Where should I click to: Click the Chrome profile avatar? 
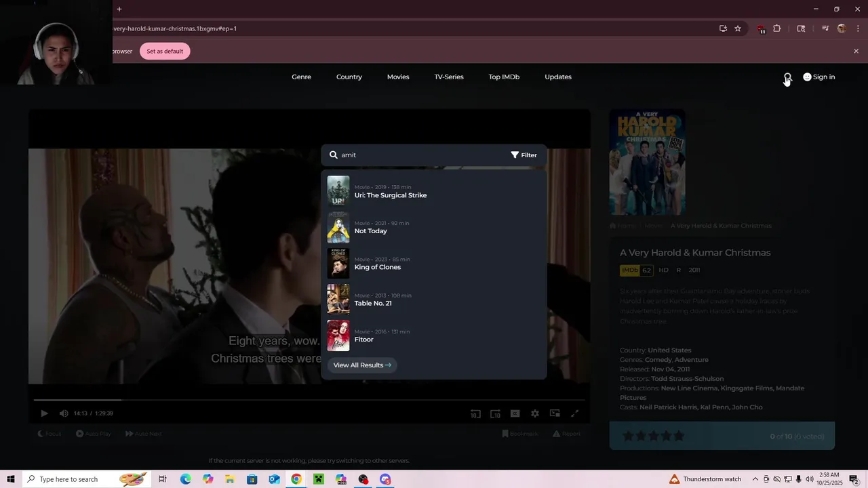point(842,28)
